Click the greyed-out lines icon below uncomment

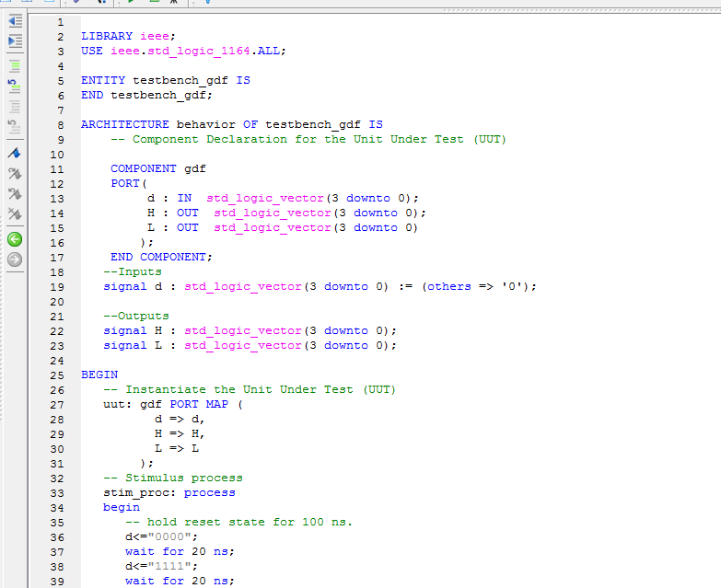pyautogui.click(x=15, y=107)
